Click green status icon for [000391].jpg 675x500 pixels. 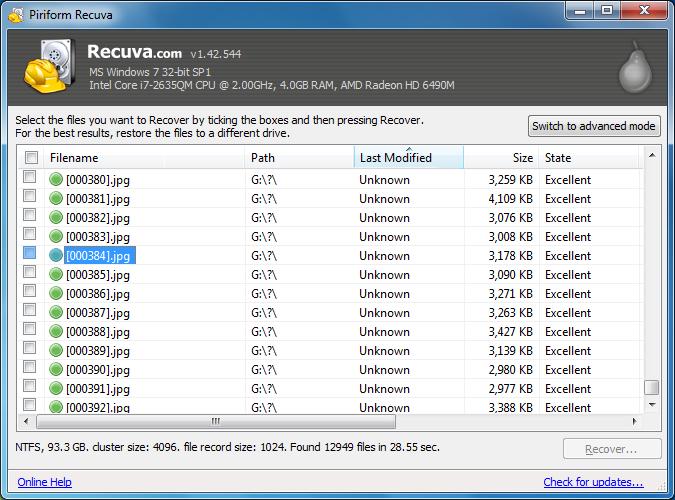pyautogui.click(x=56, y=389)
